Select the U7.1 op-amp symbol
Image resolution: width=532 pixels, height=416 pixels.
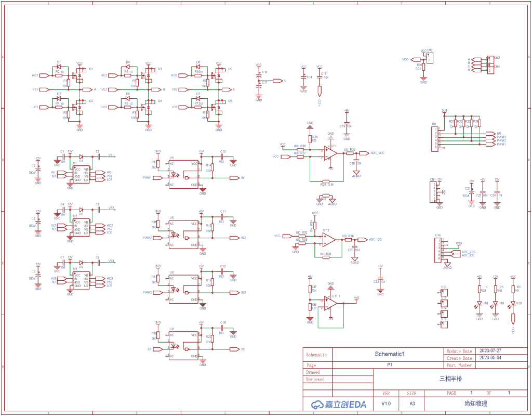click(x=330, y=153)
